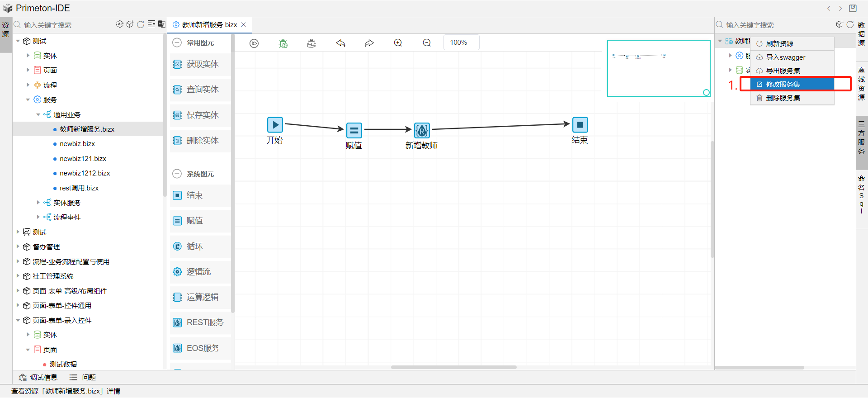This screenshot has width=868, height=398.
Task: Click the zoom in magnifier icon
Action: (x=398, y=43)
